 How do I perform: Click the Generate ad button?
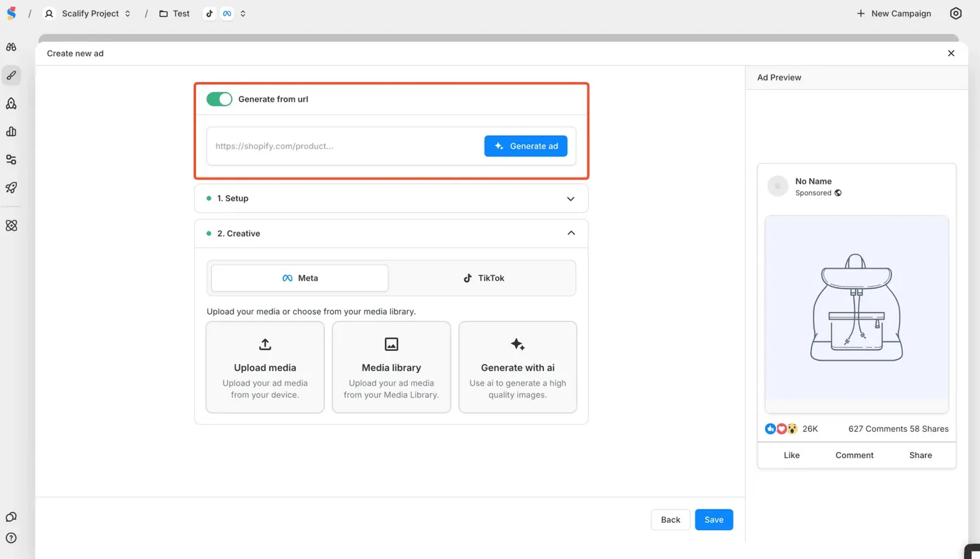(x=526, y=146)
